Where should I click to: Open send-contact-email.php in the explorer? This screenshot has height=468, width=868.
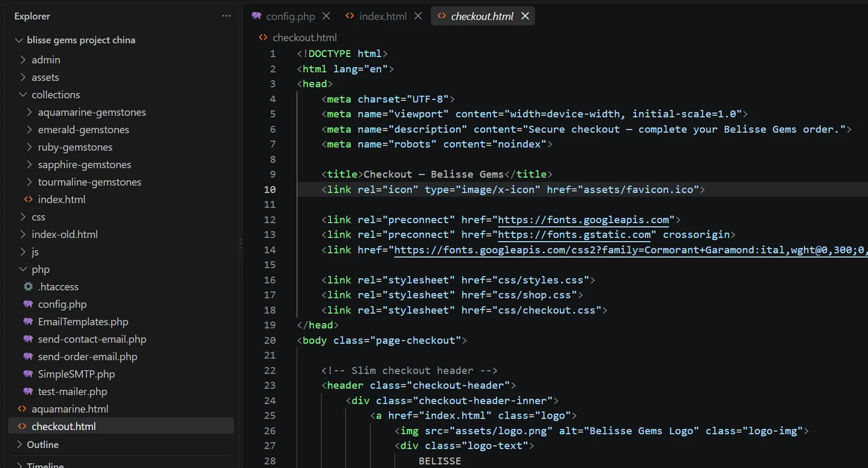click(92, 339)
